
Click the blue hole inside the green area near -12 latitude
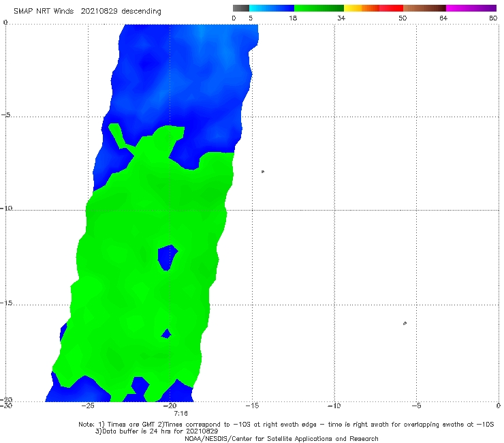pyautogui.click(x=168, y=258)
